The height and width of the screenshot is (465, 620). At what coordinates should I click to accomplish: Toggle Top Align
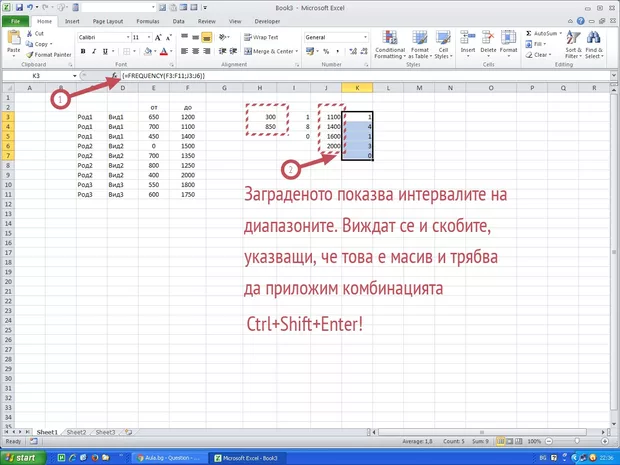click(x=184, y=37)
